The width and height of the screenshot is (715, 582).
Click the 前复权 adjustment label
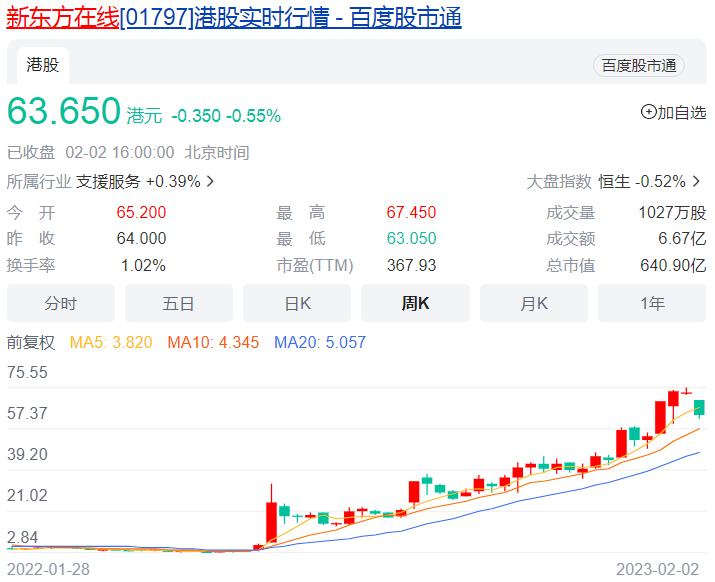[x=31, y=343]
